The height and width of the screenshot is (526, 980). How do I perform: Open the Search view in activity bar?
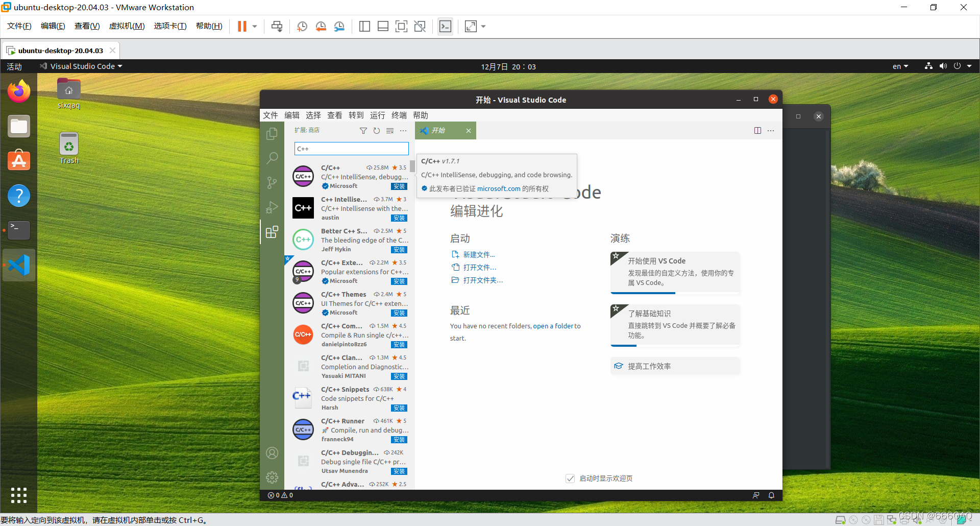pyautogui.click(x=272, y=158)
